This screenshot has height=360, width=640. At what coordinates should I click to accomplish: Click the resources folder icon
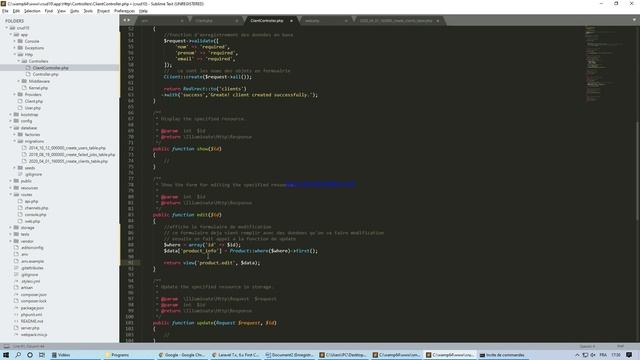click(16, 188)
